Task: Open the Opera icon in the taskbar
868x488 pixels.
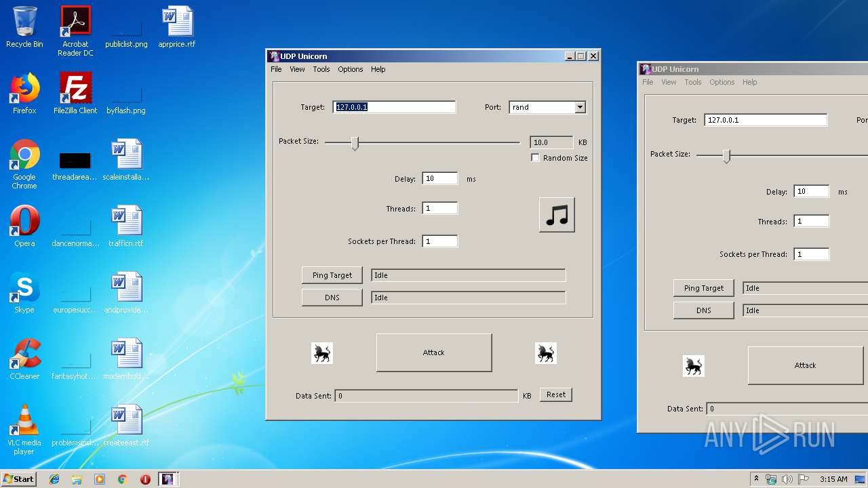Action: (x=145, y=479)
